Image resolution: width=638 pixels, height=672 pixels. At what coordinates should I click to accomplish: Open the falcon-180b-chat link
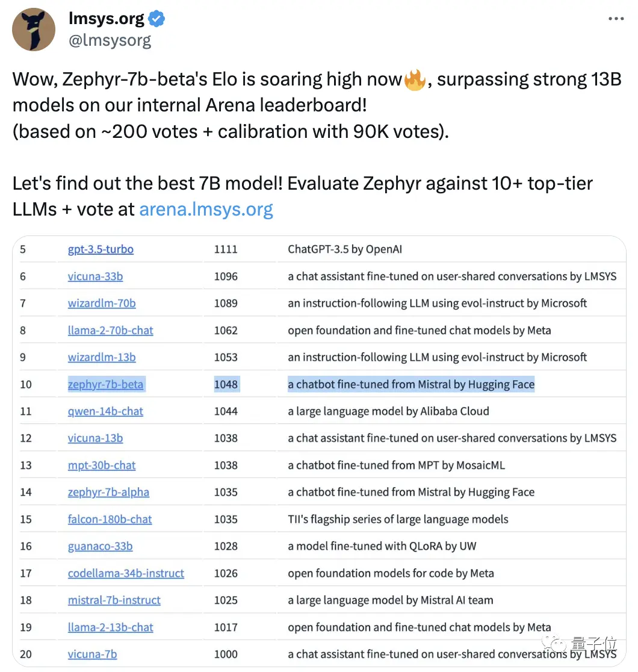[110, 520]
